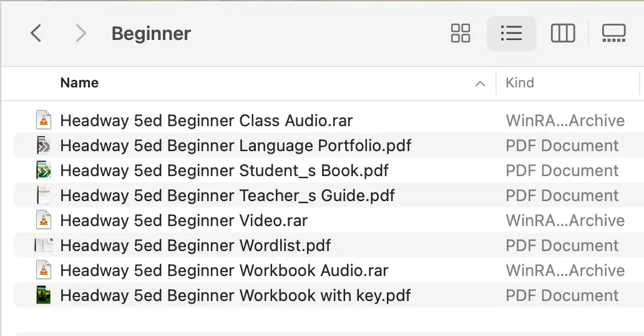Click the Workbook with key.pdf cover icon
The image size is (644, 336).
pyautogui.click(x=44, y=295)
